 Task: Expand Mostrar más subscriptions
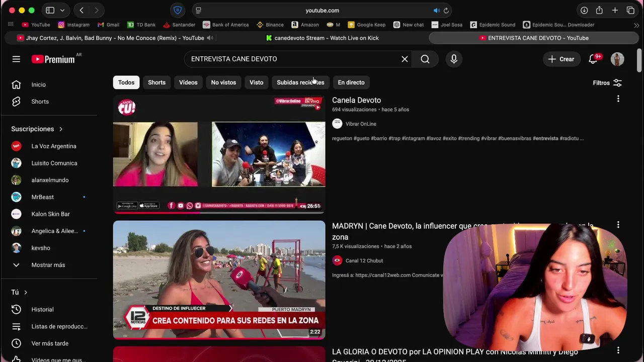(x=49, y=265)
